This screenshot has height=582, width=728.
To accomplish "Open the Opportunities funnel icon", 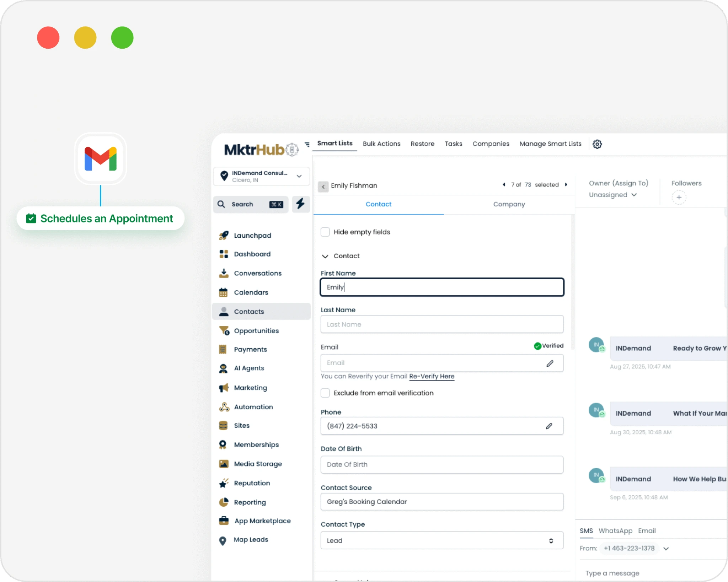I will pos(224,331).
